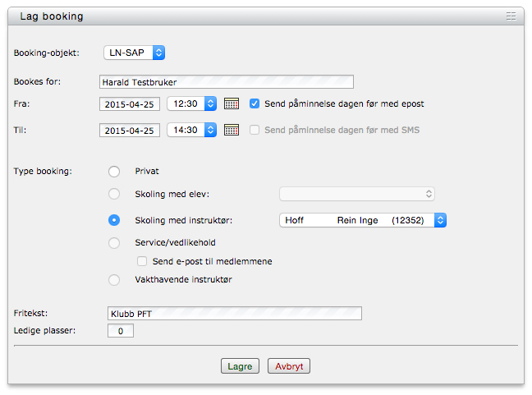Select 'Skoling med instruktør' radio button
Viewport: 532px width, 395px height.
[114, 220]
